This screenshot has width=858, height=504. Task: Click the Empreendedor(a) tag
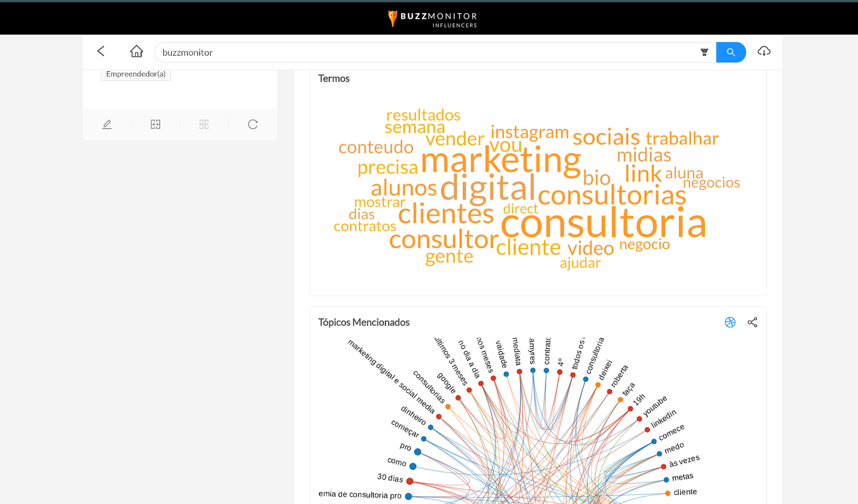point(136,74)
